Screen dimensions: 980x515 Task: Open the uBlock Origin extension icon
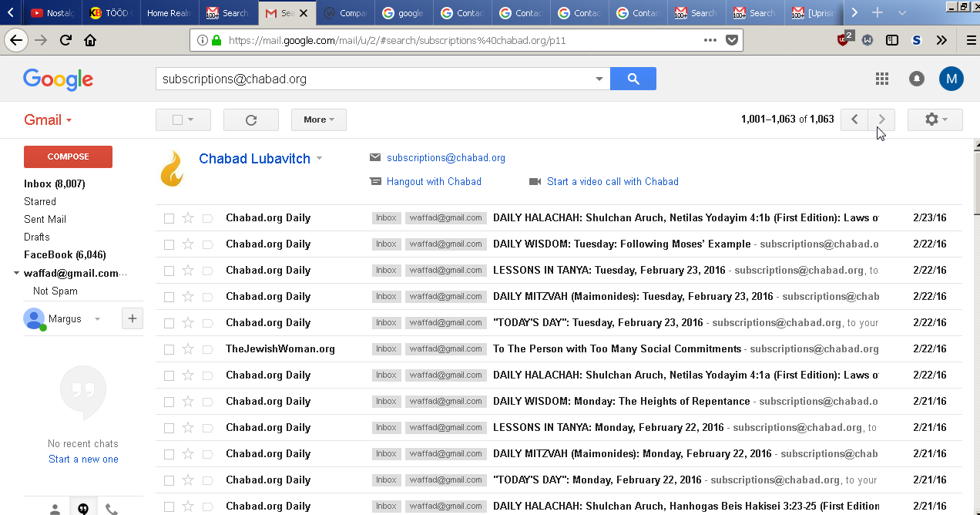coord(844,39)
